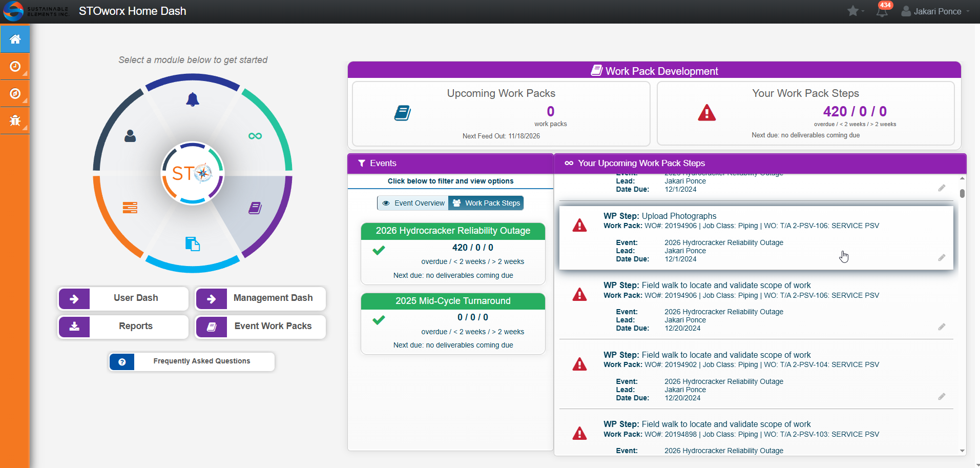The width and height of the screenshot is (980, 468).
Task: Click Your Upcoming Work Pack Steps header
Action: pos(760,164)
